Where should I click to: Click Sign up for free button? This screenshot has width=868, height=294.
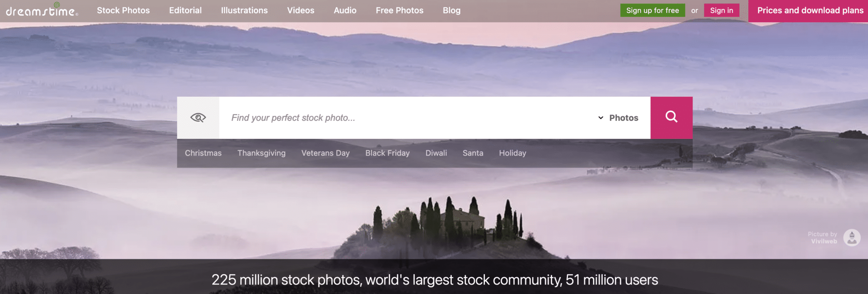click(x=653, y=10)
